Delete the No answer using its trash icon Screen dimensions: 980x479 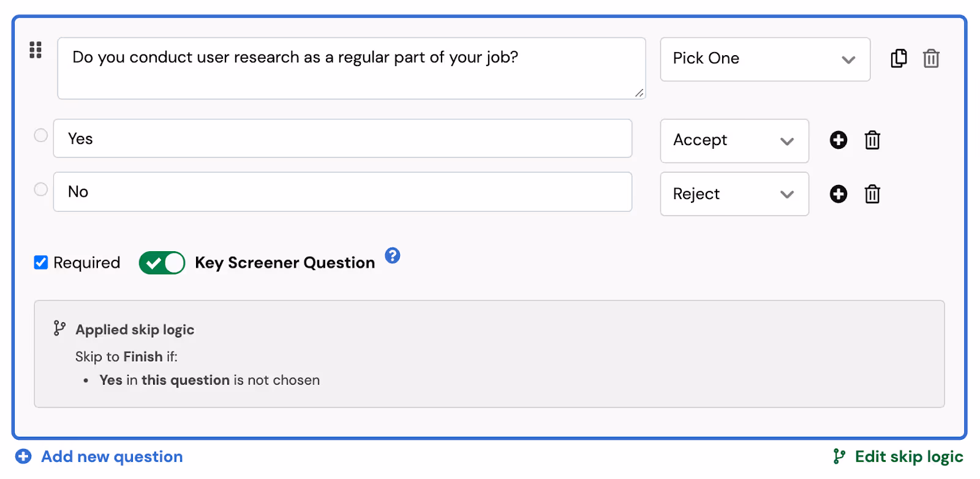click(x=872, y=194)
